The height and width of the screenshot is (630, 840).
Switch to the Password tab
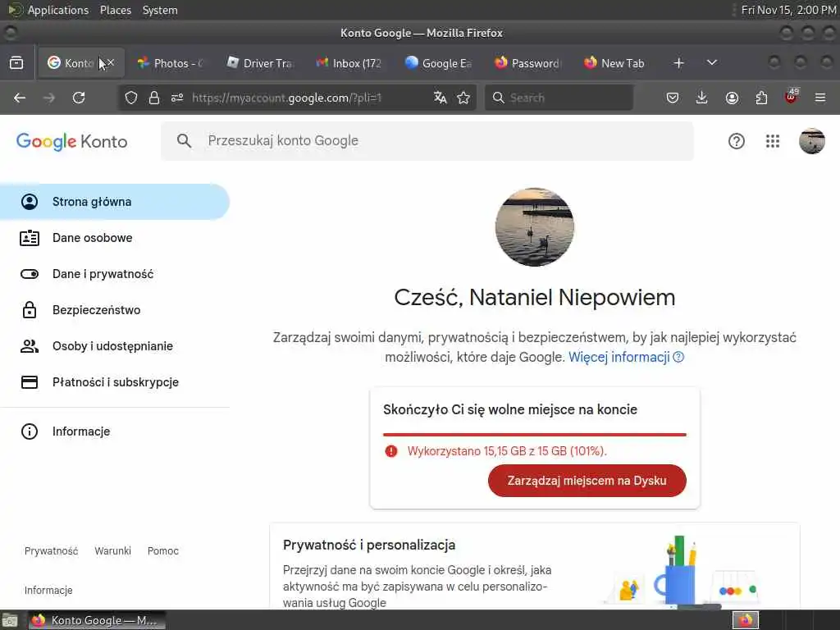[527, 63]
